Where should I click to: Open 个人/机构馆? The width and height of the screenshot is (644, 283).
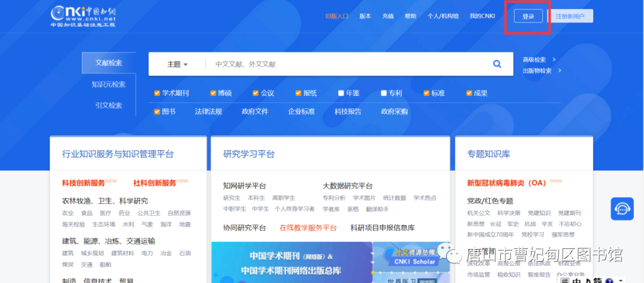(x=442, y=17)
